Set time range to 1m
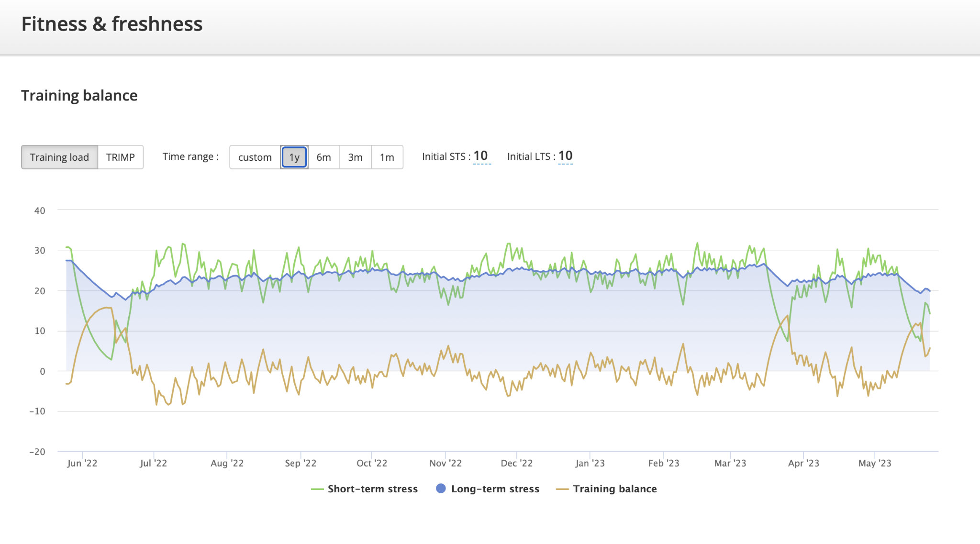 click(387, 157)
